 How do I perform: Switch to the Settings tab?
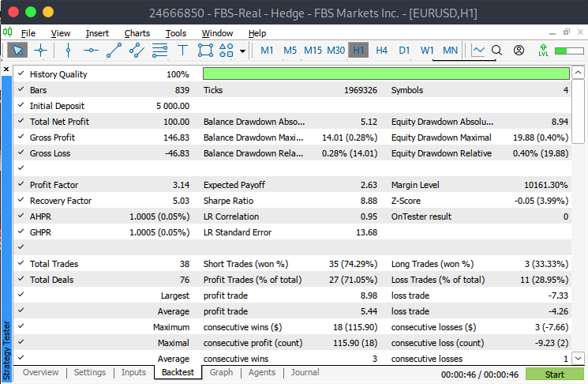[x=90, y=372]
